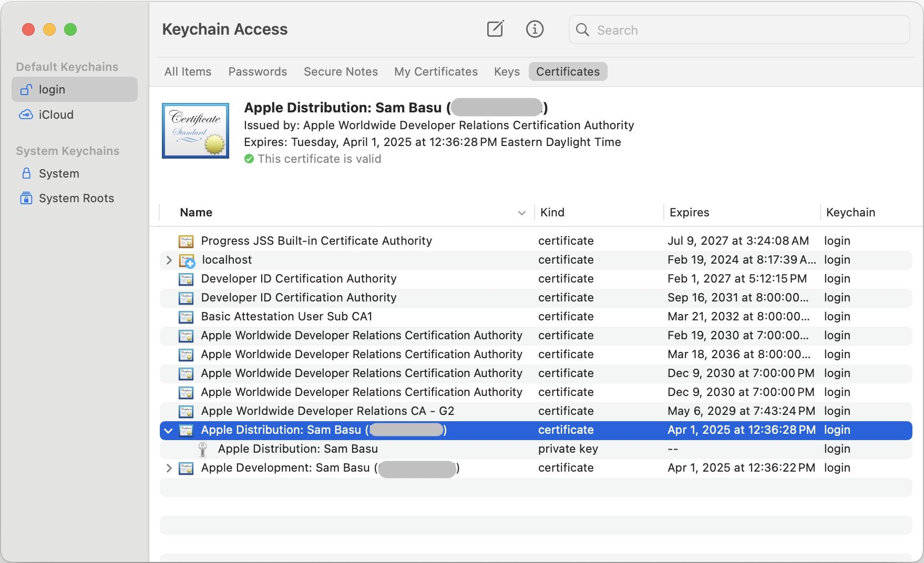Click in the Search field
Viewport: 924px width, 563px height.
tap(739, 30)
